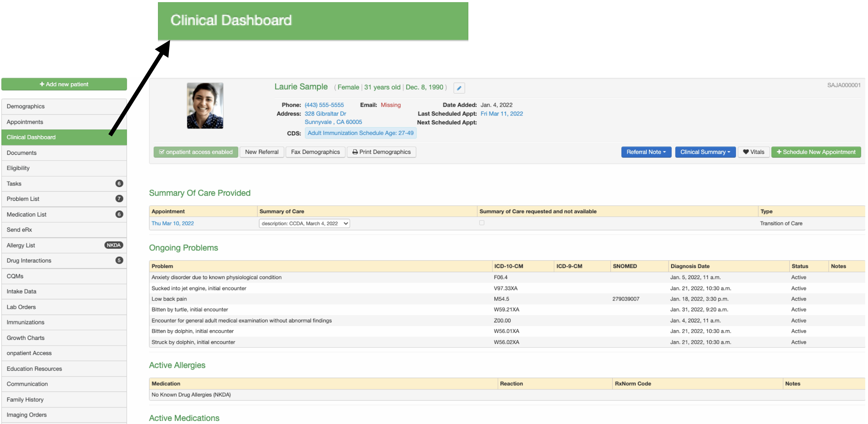
Task: Click the New Referral button
Action: pos(261,152)
